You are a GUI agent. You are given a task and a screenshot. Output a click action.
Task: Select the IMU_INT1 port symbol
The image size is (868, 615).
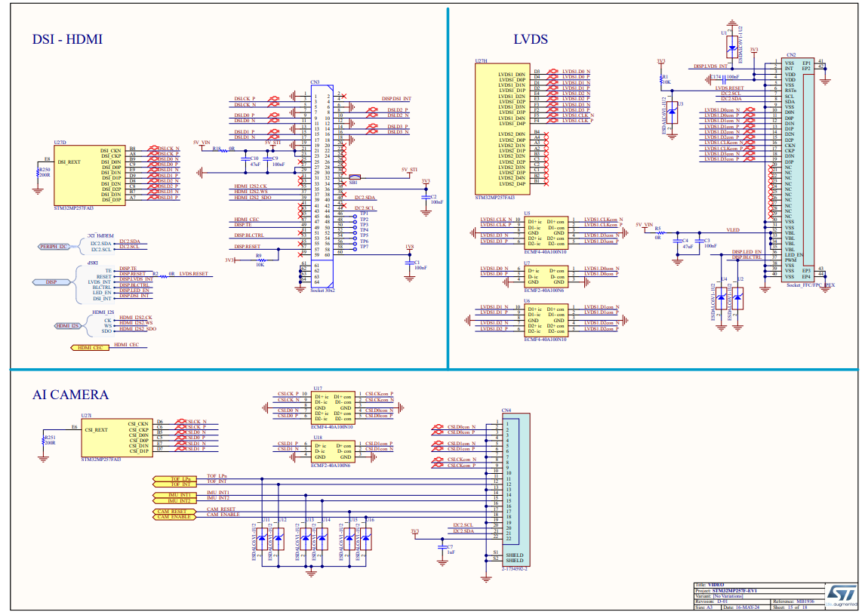(174, 494)
